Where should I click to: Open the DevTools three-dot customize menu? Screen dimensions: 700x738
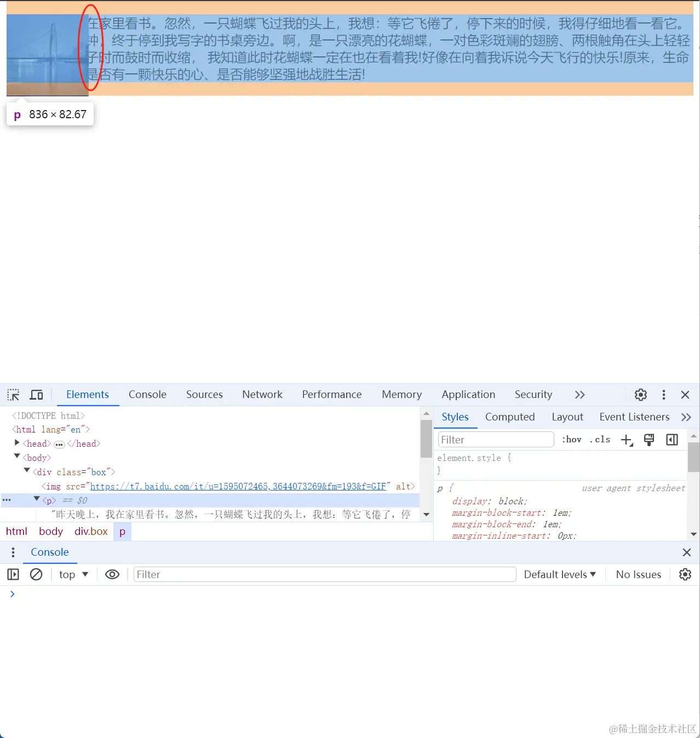coord(664,395)
